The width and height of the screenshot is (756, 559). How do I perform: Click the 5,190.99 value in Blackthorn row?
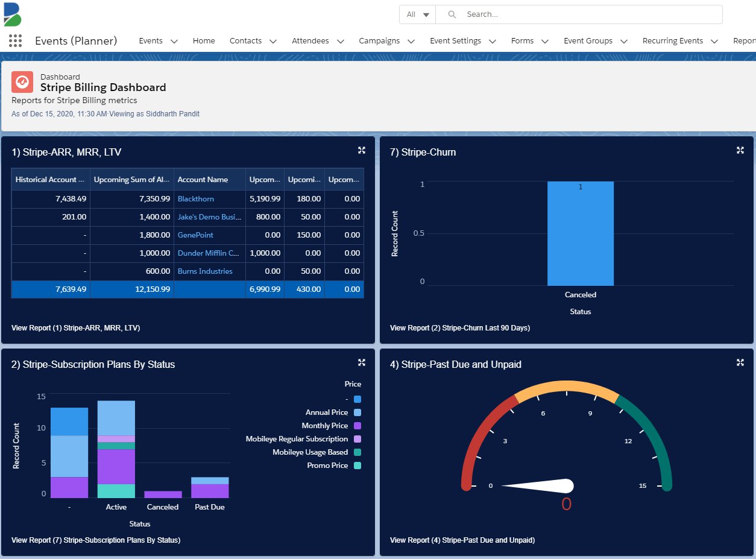point(265,199)
